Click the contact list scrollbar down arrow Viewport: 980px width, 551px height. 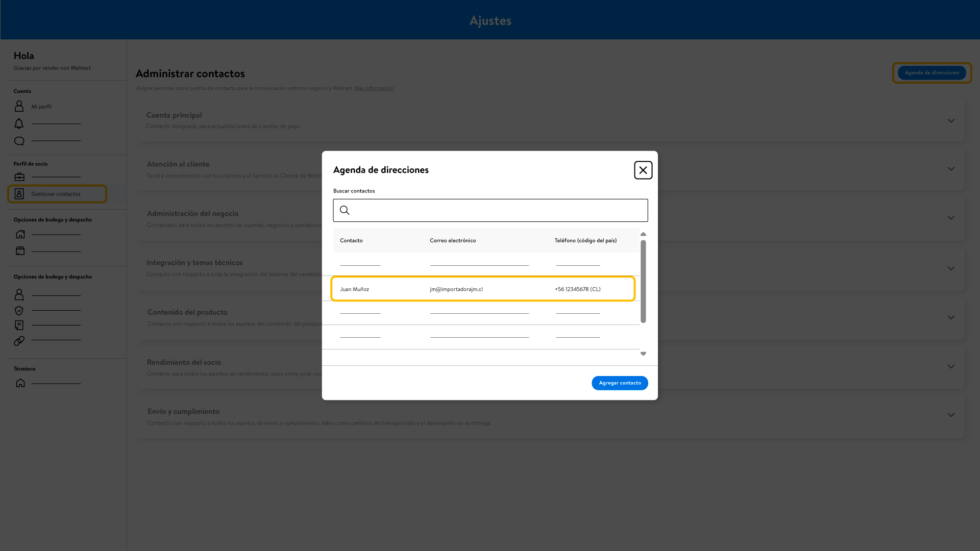[643, 354]
